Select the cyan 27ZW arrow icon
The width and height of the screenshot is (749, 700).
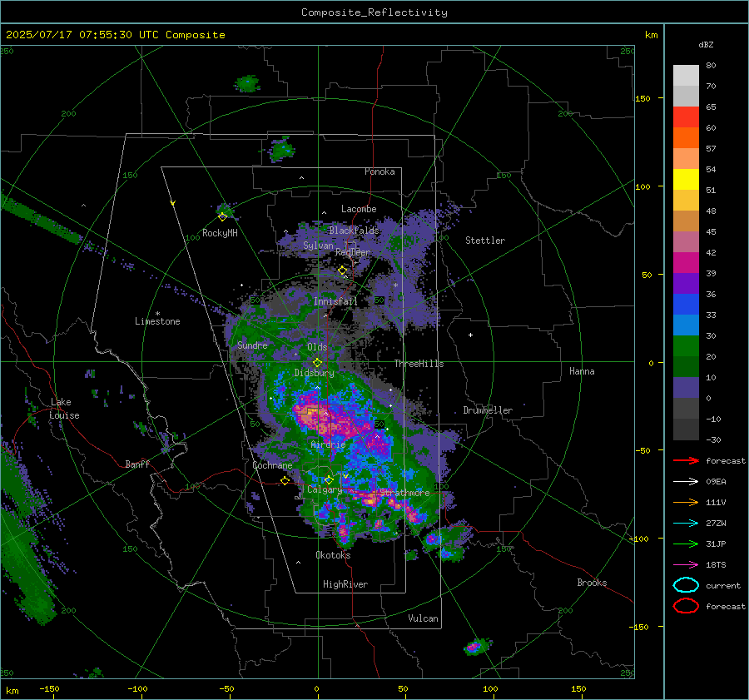686,524
